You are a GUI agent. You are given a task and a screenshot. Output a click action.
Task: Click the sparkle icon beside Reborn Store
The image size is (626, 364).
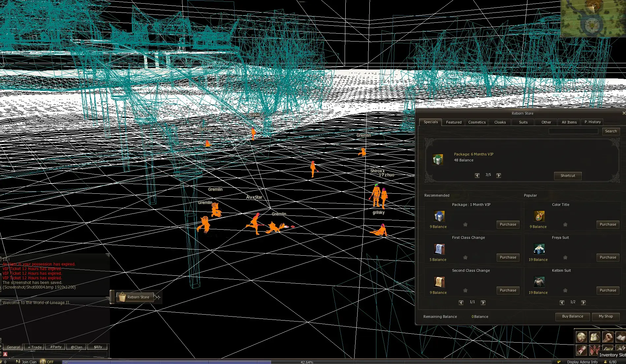[158, 297]
